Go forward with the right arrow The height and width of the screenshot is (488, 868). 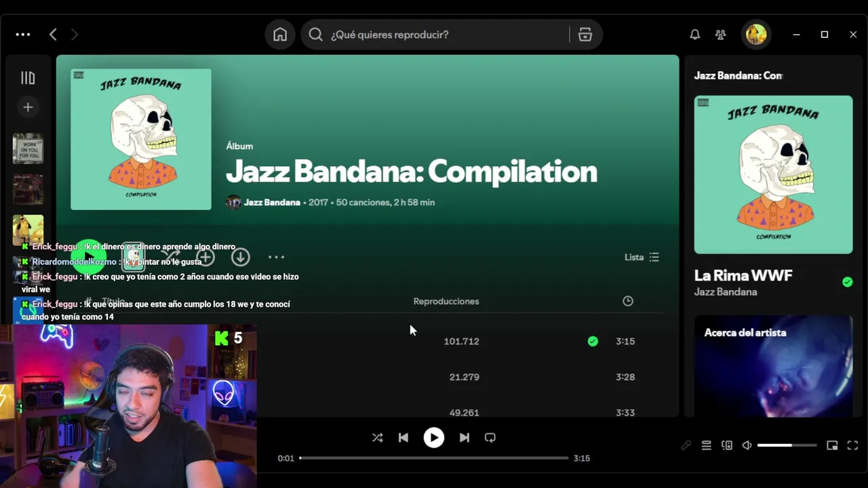(x=75, y=35)
